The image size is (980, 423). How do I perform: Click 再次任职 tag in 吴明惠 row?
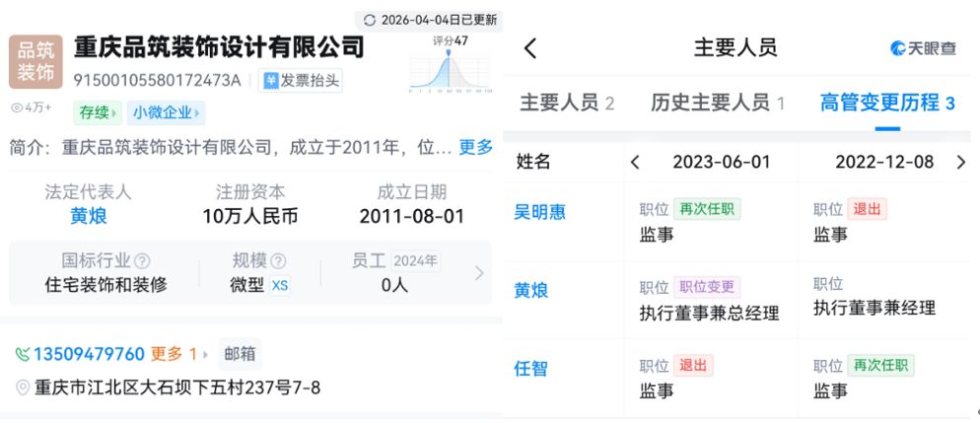[x=707, y=209]
